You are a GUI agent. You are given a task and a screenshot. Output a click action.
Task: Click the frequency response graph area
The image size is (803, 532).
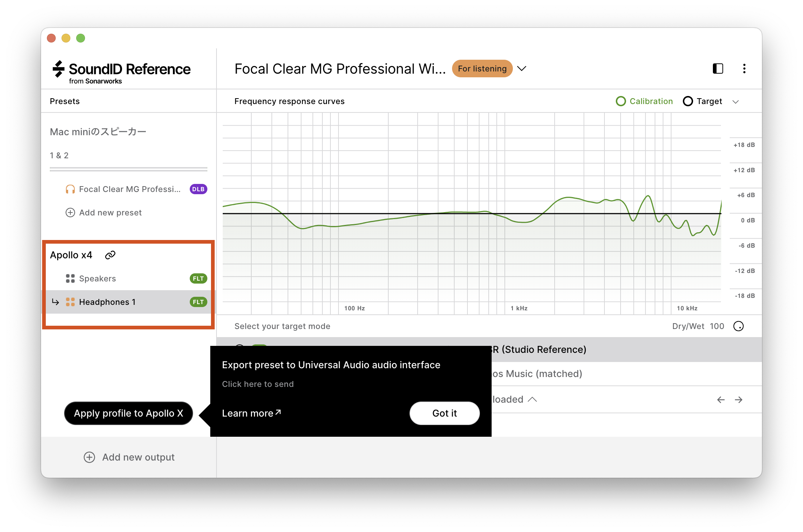(x=472, y=214)
